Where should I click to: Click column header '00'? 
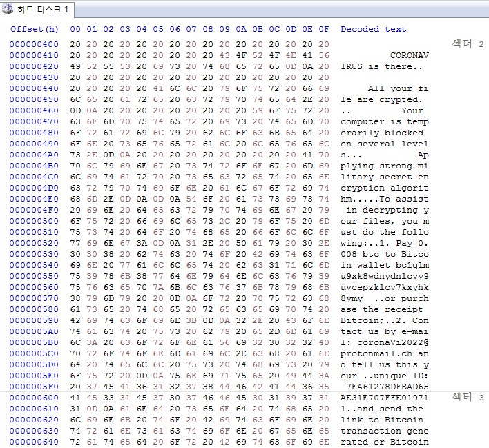coord(75,29)
